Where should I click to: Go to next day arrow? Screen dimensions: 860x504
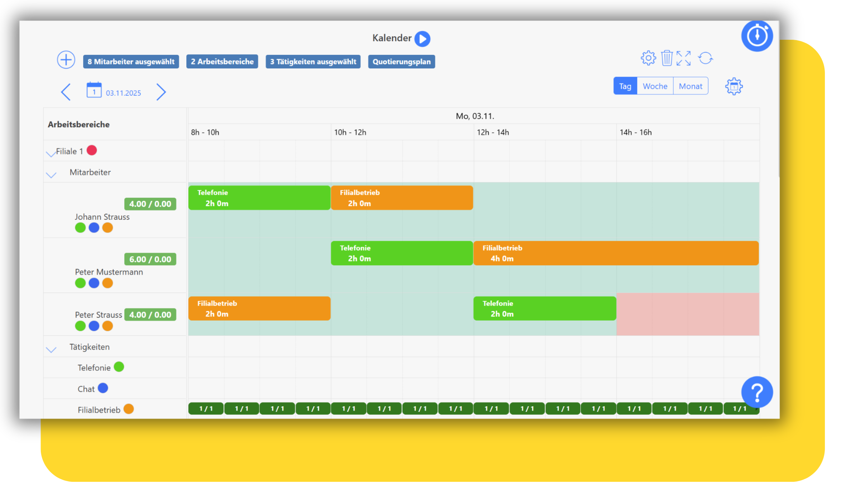[161, 92]
